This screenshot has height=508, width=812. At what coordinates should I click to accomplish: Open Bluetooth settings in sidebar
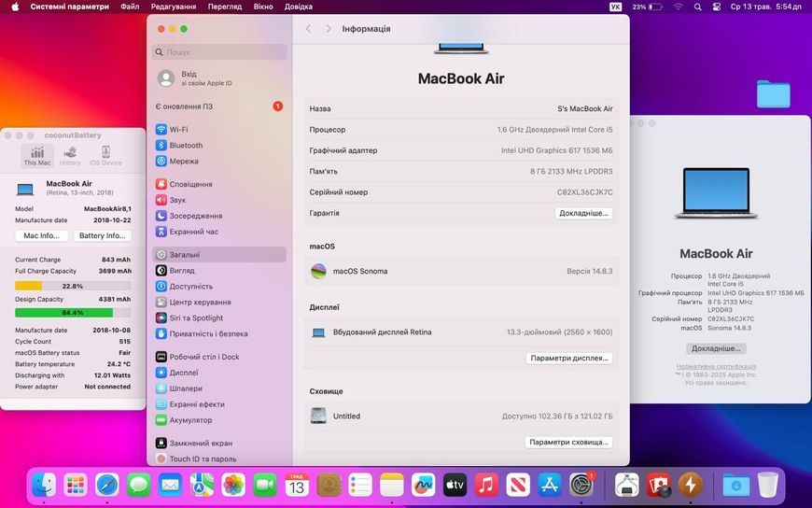point(220,145)
